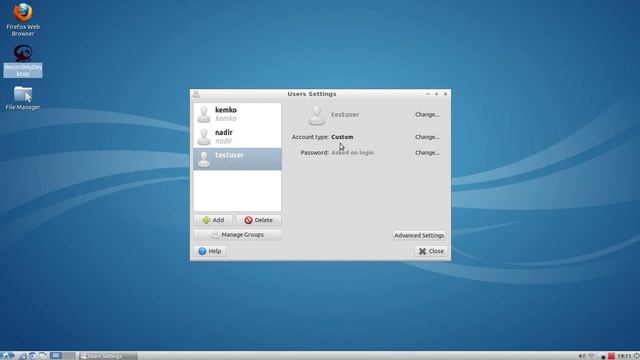640x360 pixels.
Task: Select user nadir in the list
Action: click(x=238, y=136)
